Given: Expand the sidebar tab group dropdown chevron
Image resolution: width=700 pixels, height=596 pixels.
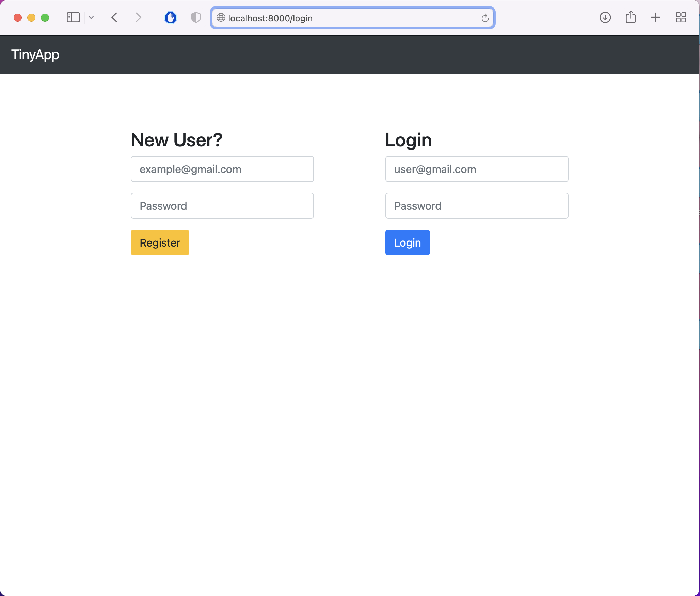Looking at the screenshot, I should coord(91,18).
